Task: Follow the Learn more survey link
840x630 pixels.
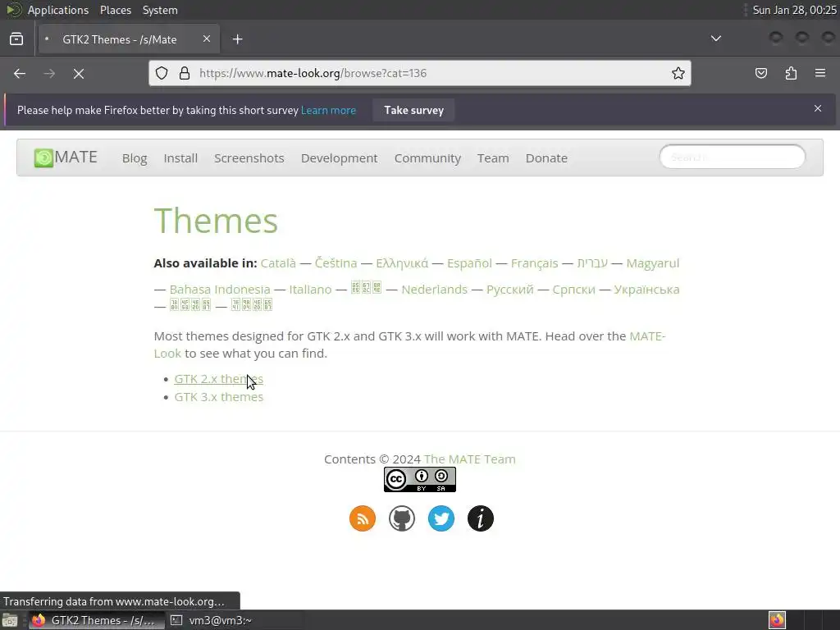Action: tap(328, 110)
